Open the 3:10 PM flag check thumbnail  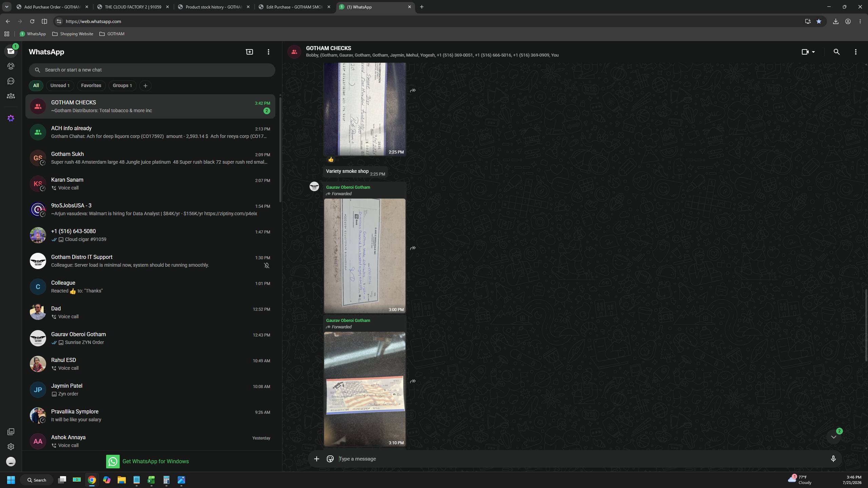[364, 389]
